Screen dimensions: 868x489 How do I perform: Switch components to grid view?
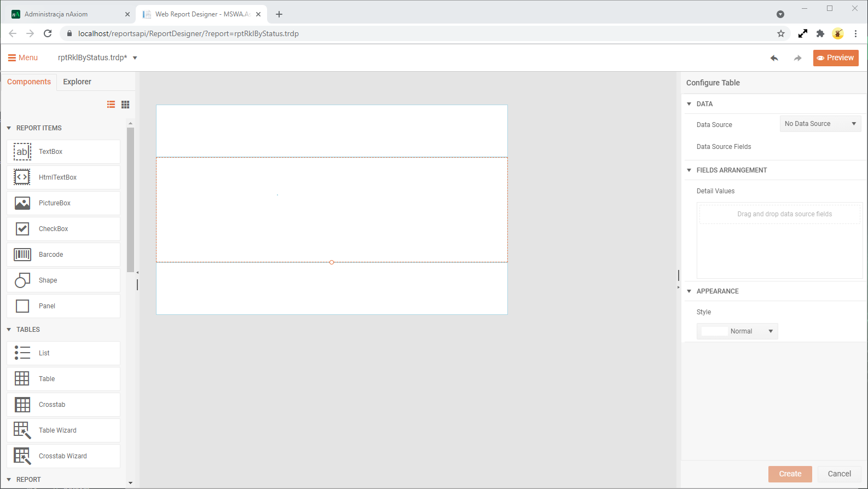point(125,105)
